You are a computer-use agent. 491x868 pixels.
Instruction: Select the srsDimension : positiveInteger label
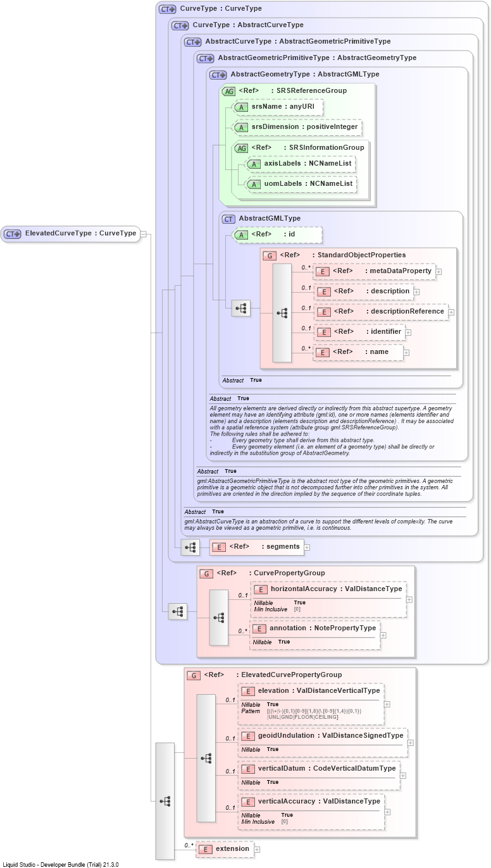point(305,126)
